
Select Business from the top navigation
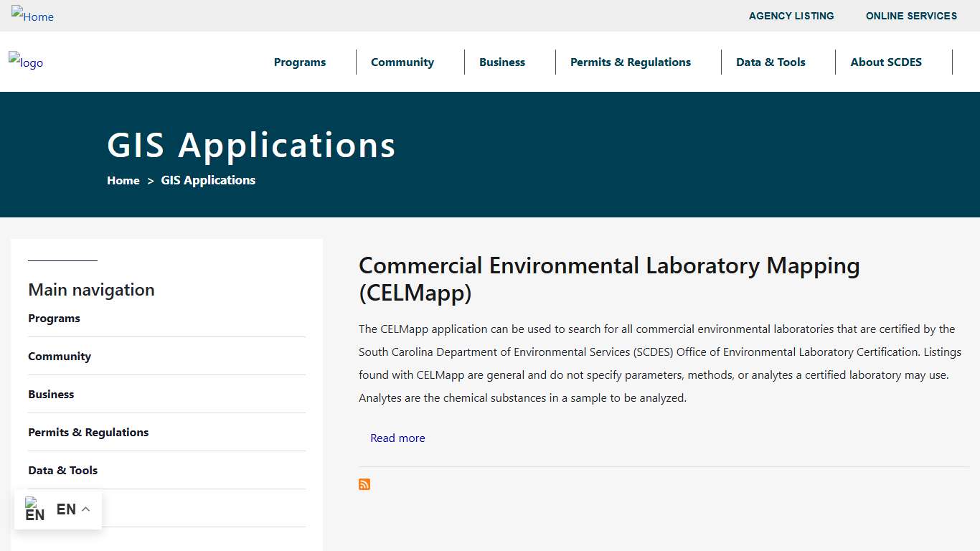[x=501, y=62]
